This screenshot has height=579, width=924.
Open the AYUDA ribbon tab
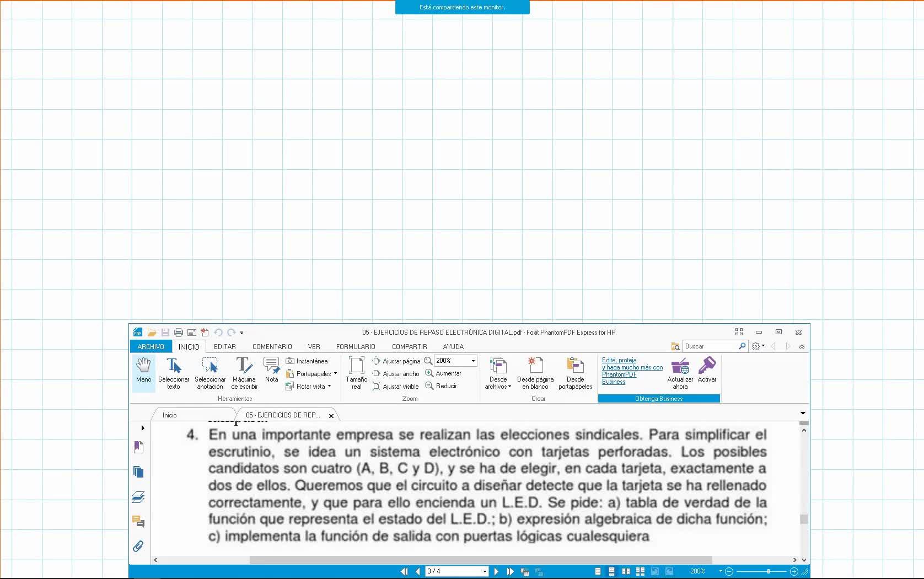(453, 347)
